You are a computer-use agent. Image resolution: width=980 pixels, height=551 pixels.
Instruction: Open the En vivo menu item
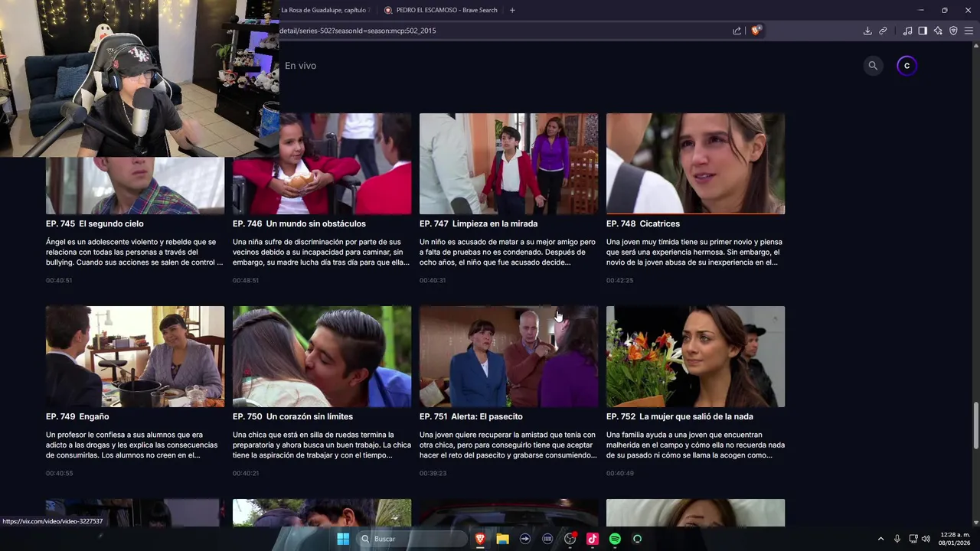[300, 66]
